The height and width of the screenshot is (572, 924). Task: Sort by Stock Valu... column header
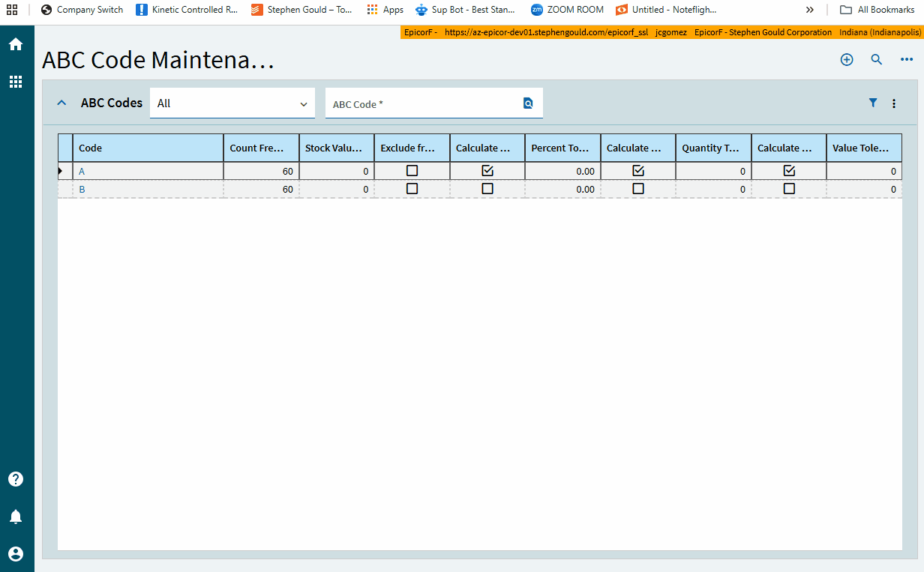click(x=337, y=148)
